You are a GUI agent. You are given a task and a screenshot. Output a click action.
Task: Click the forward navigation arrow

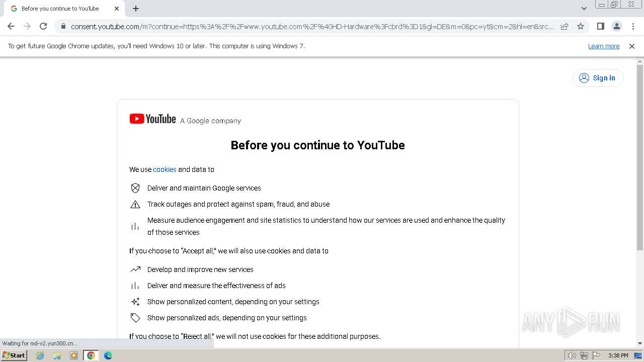point(27,26)
